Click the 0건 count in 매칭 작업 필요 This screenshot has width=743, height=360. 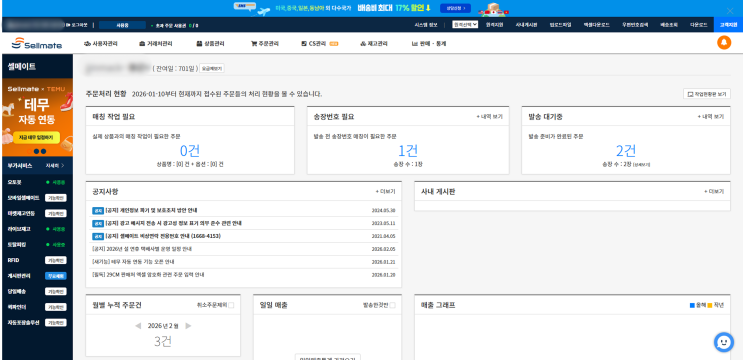pyautogui.click(x=190, y=151)
